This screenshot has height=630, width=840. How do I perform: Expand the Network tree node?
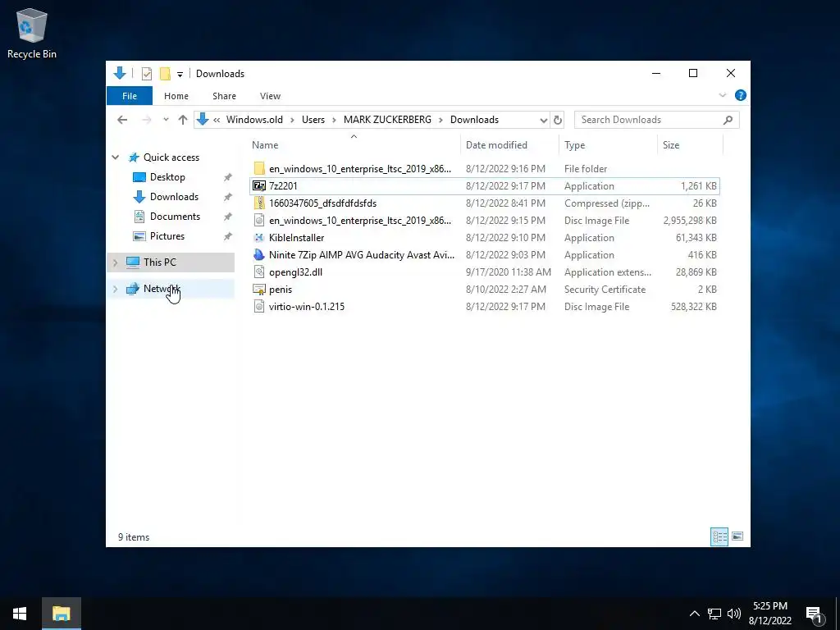(x=115, y=289)
